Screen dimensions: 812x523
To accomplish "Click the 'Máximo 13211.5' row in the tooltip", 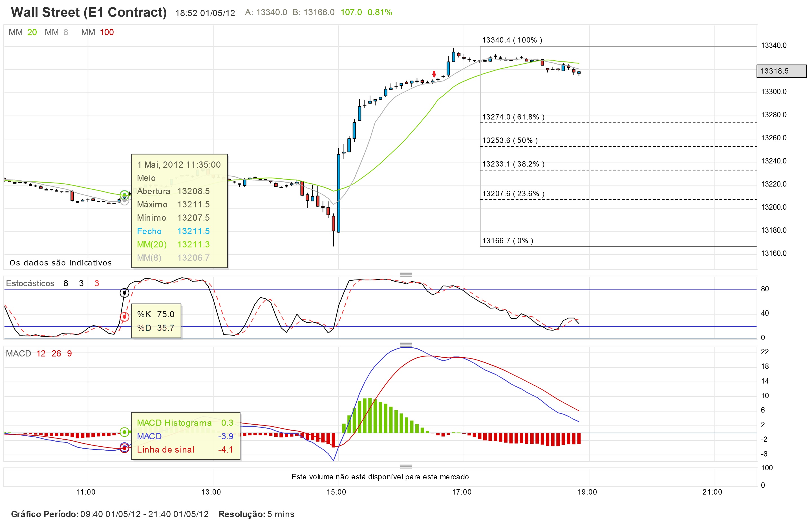I will coord(173,205).
